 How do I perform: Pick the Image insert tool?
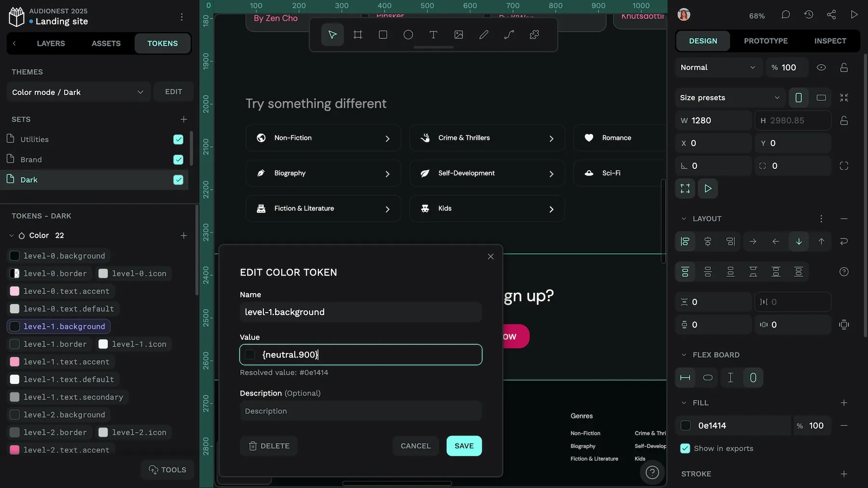pyautogui.click(x=459, y=35)
